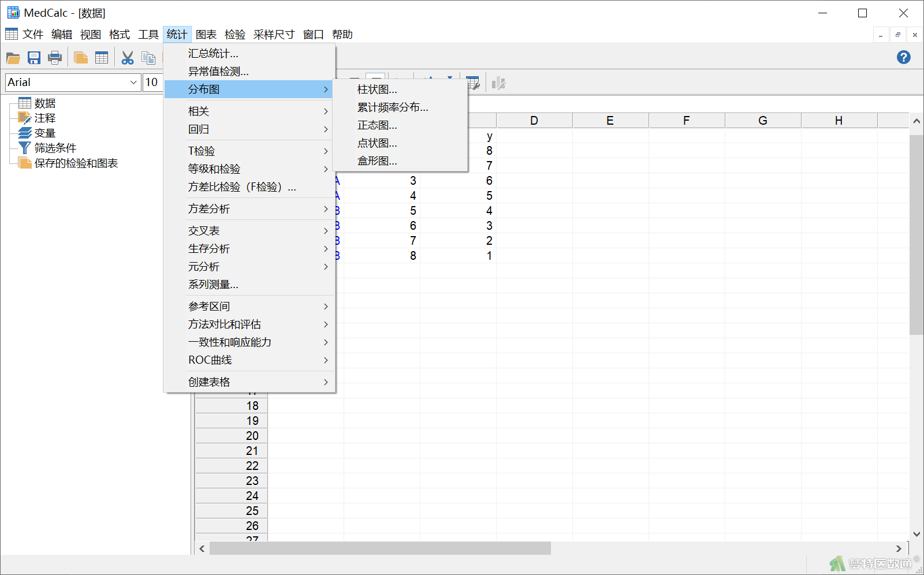Choose 汇总统计... from the menu

[249, 54]
